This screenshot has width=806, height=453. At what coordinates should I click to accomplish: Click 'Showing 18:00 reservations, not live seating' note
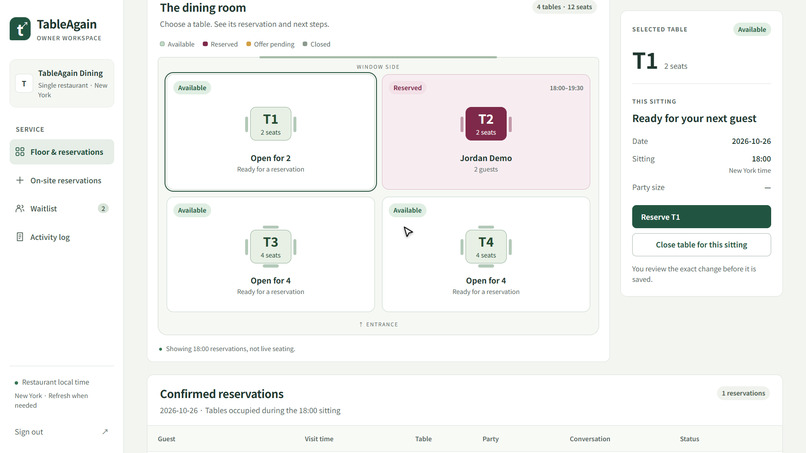coord(230,349)
